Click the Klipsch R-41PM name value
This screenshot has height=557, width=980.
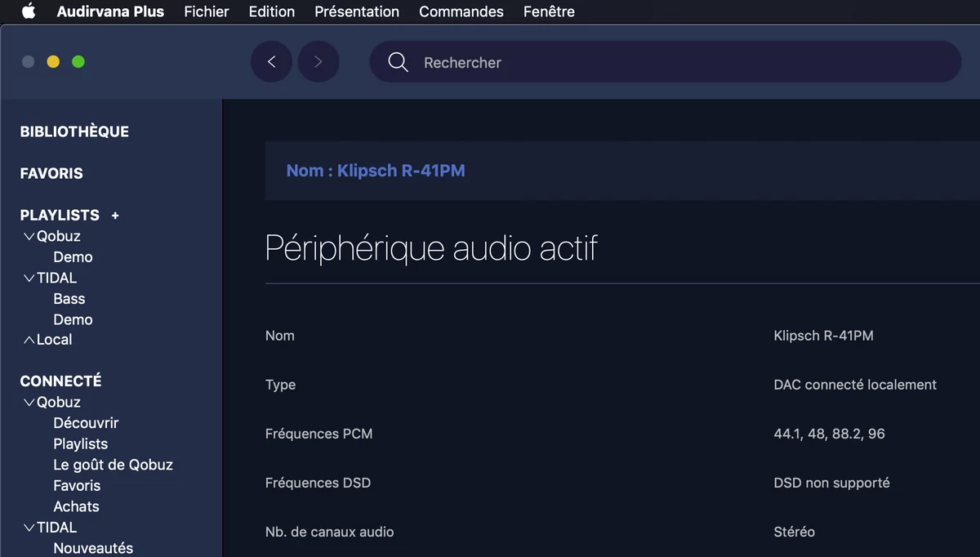(x=823, y=336)
